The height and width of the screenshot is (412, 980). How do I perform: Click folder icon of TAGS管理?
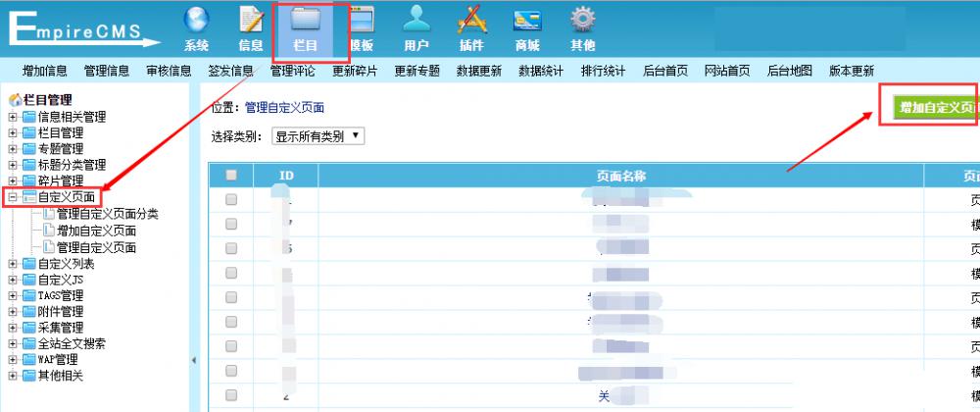click(x=29, y=295)
